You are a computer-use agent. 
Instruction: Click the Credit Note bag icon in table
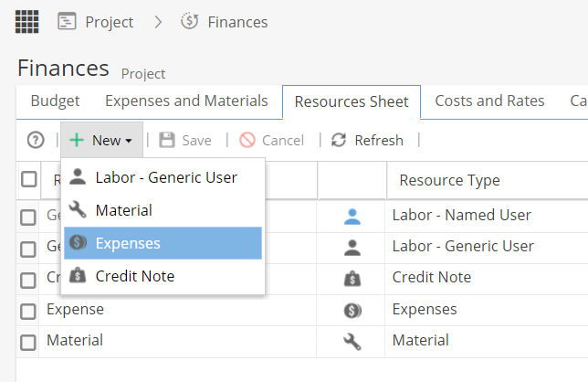pos(352,279)
